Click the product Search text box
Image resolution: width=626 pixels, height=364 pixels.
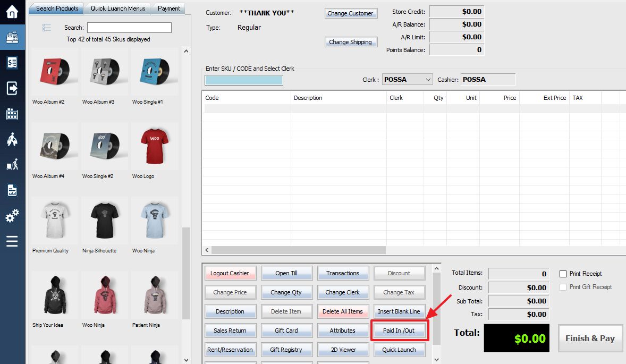click(x=129, y=28)
